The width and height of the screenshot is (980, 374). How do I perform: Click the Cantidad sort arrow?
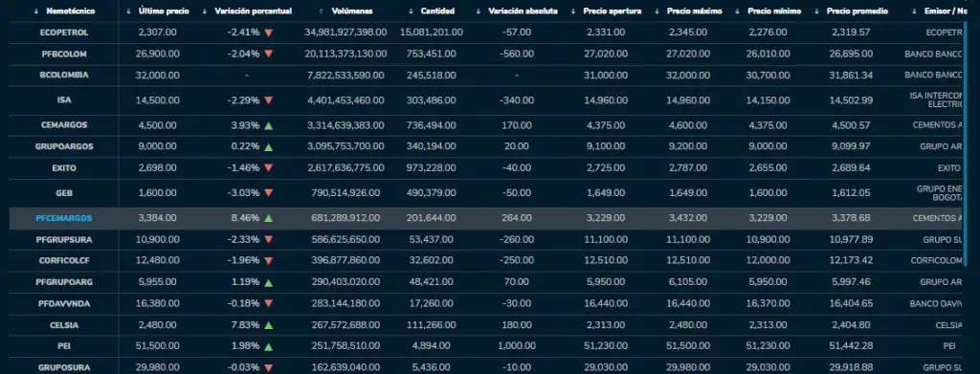[411, 11]
